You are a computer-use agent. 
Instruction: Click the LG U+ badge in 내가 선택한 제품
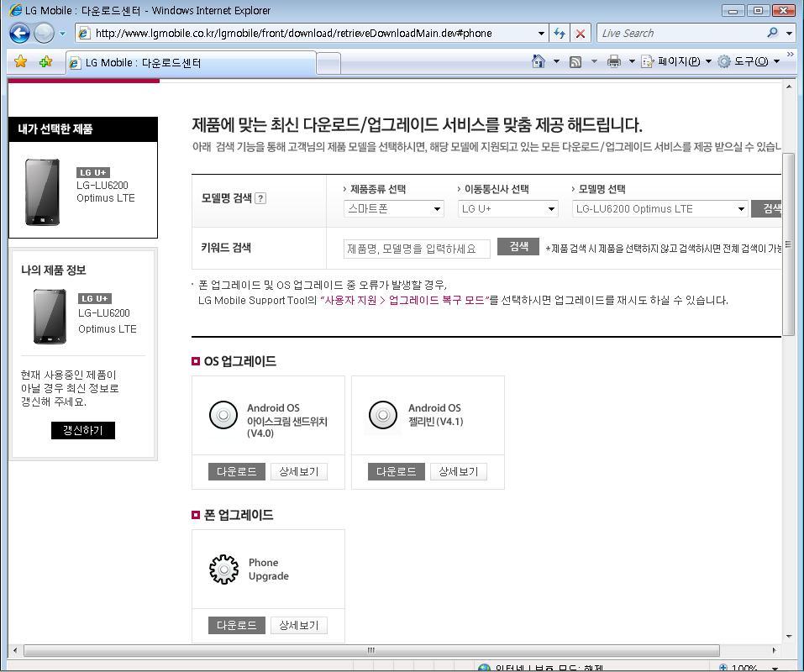point(93,173)
